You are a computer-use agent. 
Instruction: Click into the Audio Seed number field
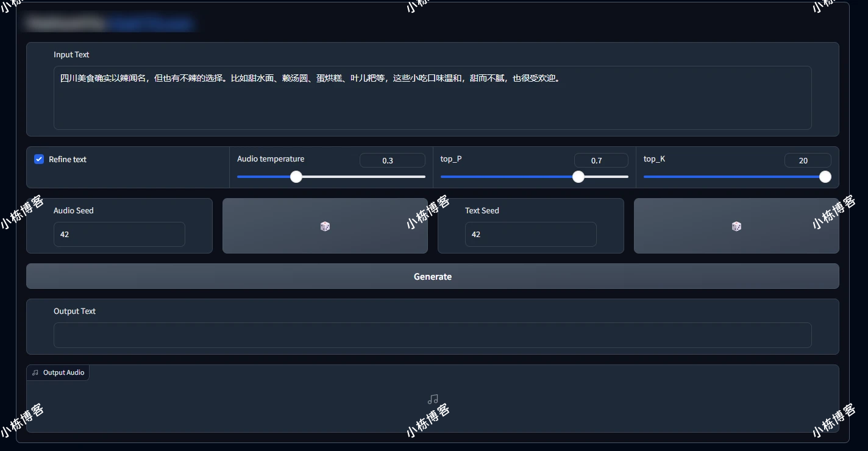coord(119,234)
